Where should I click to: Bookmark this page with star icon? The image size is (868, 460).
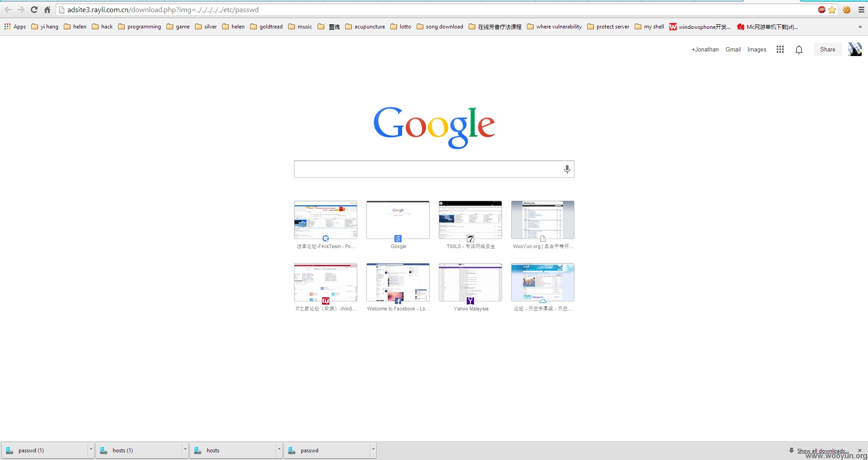(832, 9)
